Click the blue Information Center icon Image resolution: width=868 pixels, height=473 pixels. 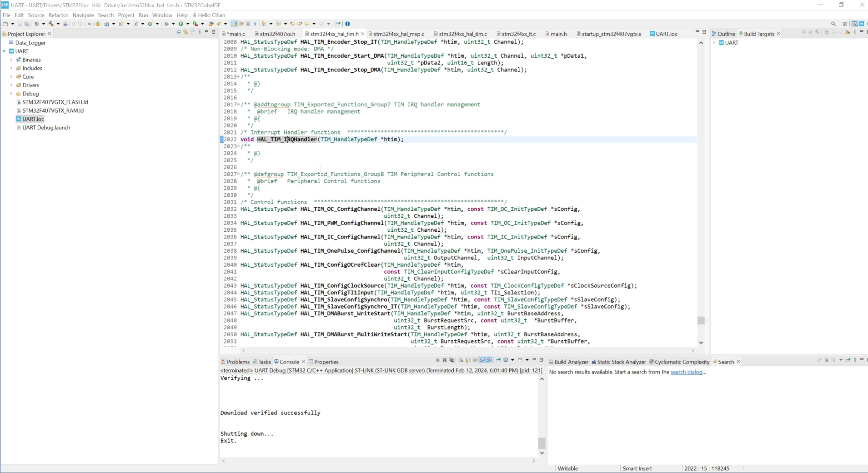(347, 24)
